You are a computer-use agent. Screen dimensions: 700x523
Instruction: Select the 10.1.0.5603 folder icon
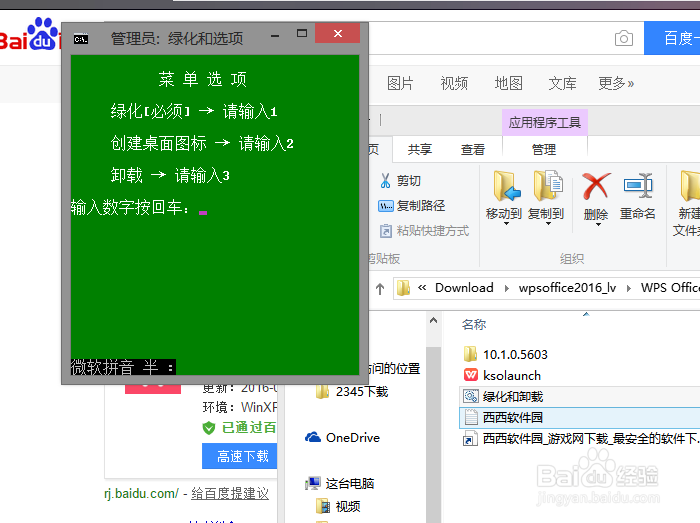pos(470,354)
